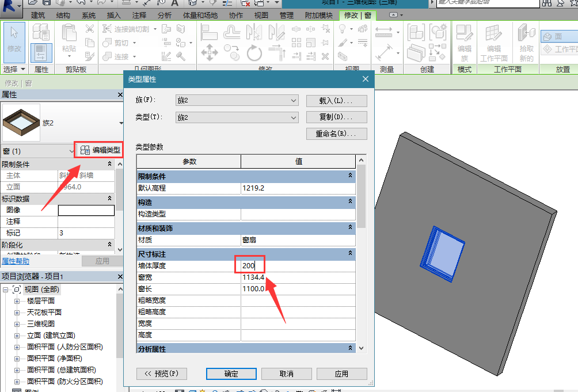Select the Align tool in Modify panel

tap(209, 32)
